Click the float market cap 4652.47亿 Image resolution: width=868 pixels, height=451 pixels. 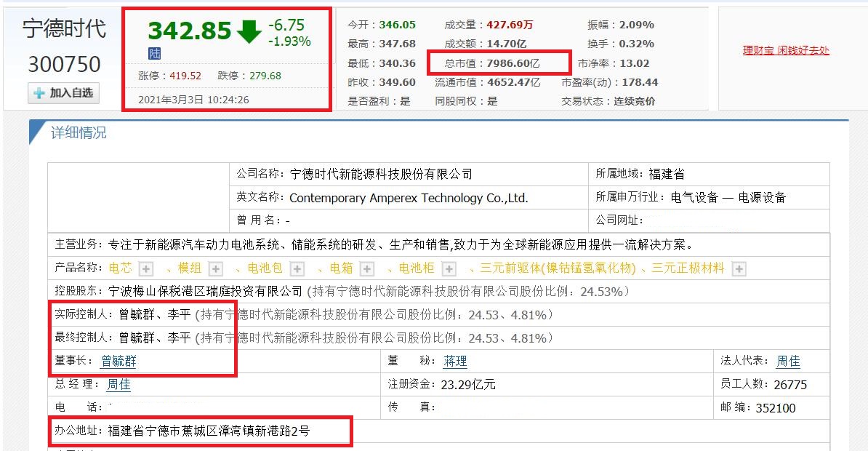(514, 82)
